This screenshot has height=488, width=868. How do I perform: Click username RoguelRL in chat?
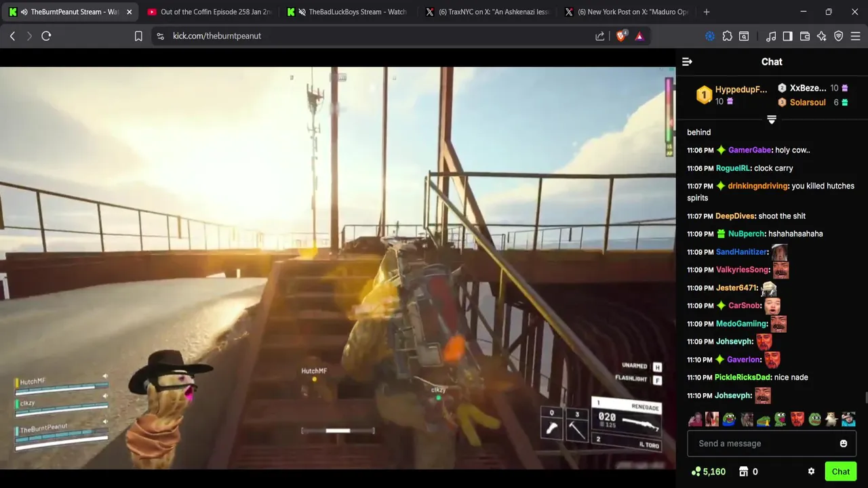coord(732,168)
